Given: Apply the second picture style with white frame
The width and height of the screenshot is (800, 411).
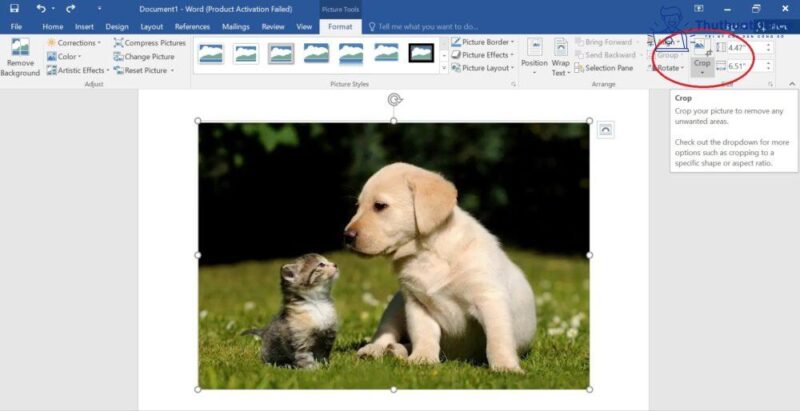Looking at the screenshot, I should click(246, 53).
